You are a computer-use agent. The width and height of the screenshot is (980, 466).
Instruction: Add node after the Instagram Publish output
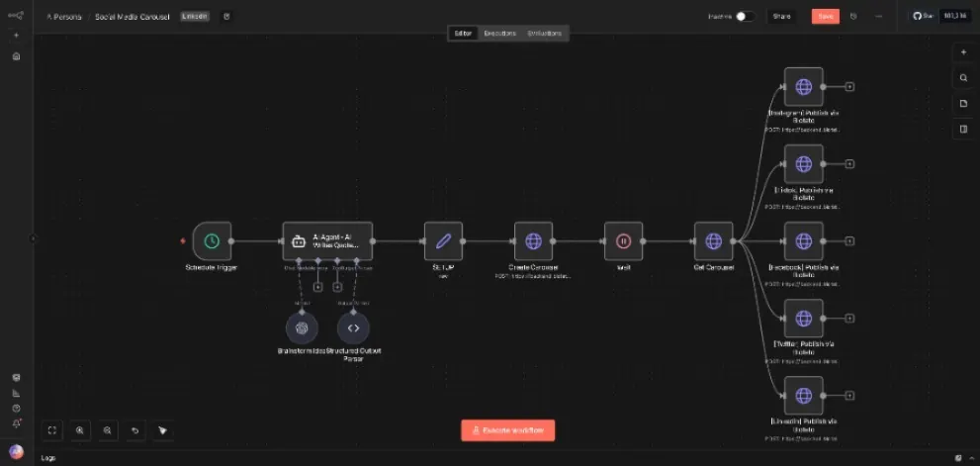(x=849, y=87)
